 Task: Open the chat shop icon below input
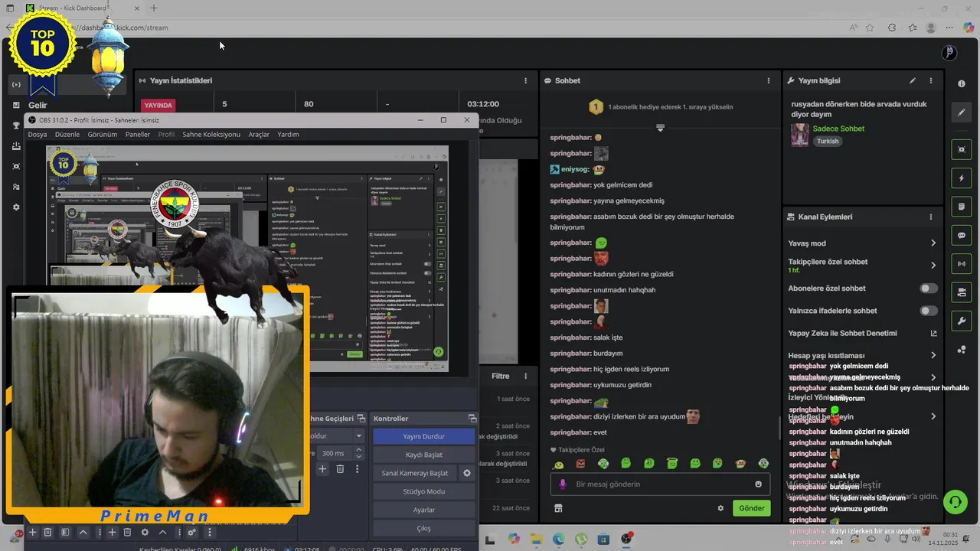(x=558, y=508)
